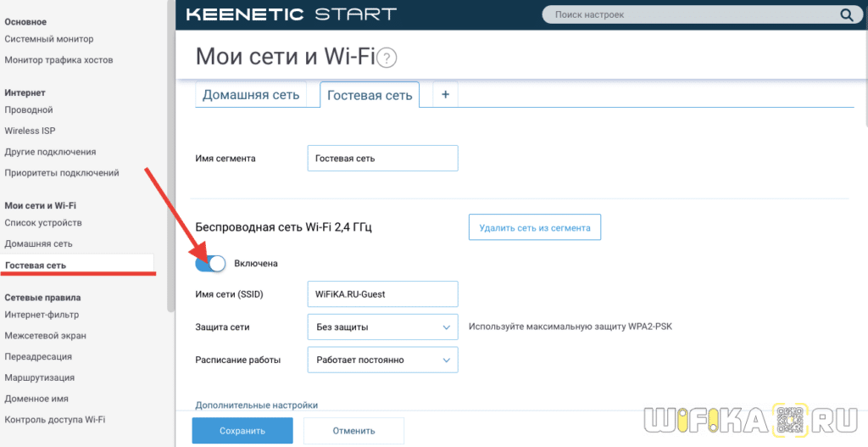Click the sidebar vertical scrollbar

pyautogui.click(x=170, y=127)
